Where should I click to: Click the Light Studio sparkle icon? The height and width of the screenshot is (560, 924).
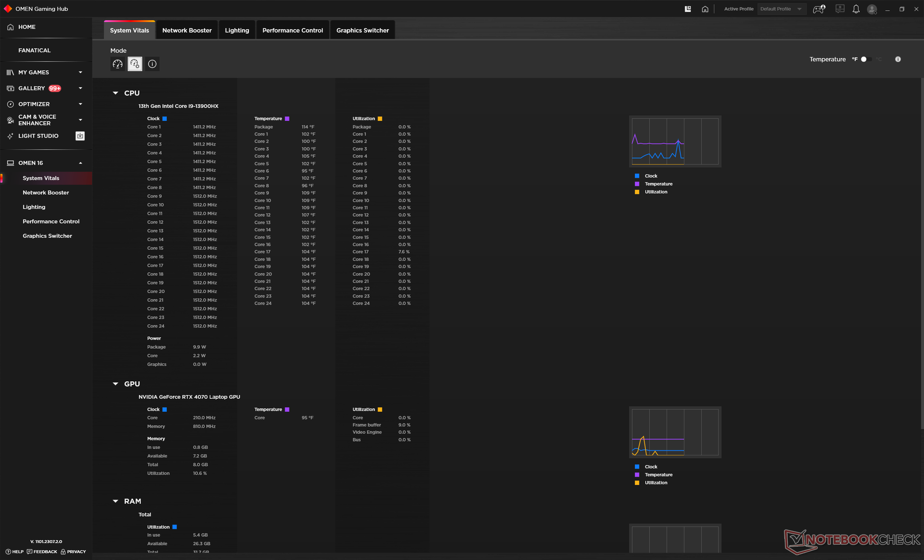click(10, 136)
